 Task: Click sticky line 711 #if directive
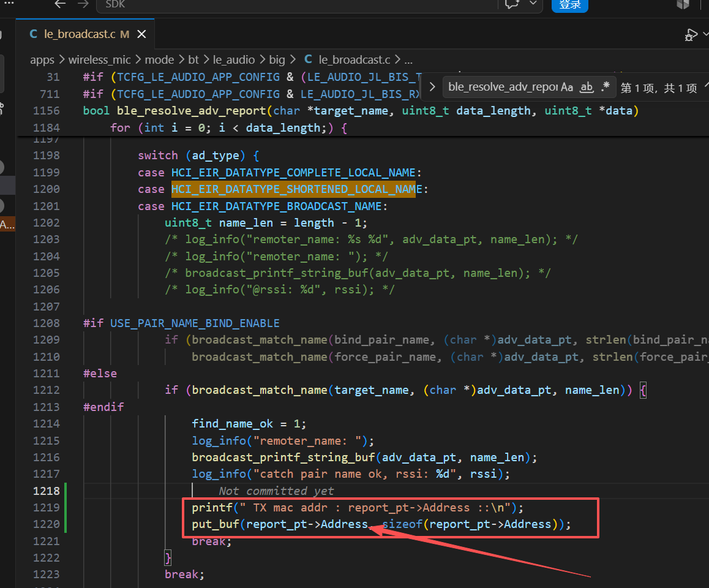click(251, 94)
